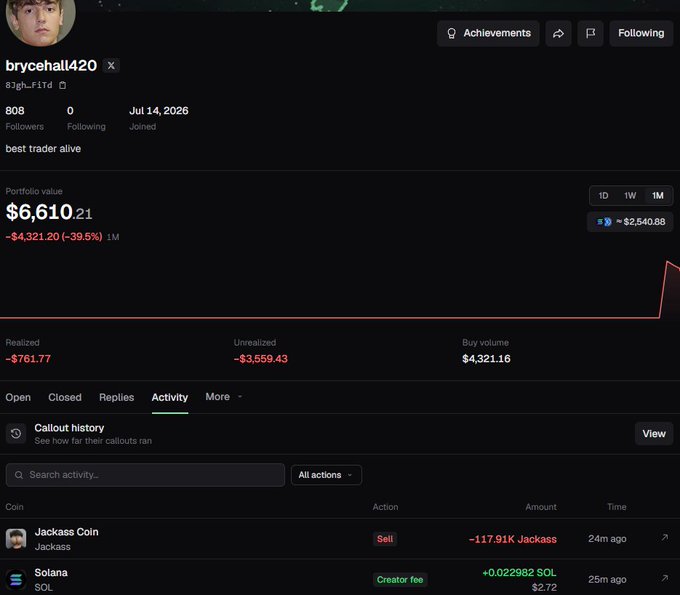Click the Jul 14, 2026 joined date
This screenshot has height=595, width=680.
(x=159, y=111)
